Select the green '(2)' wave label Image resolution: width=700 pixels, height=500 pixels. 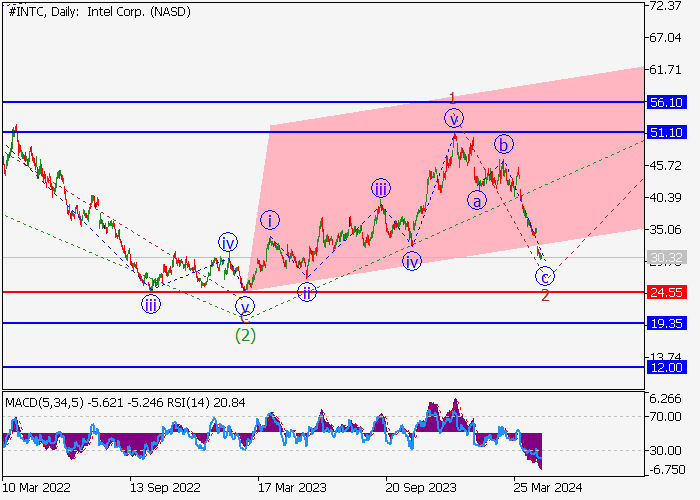(x=246, y=335)
